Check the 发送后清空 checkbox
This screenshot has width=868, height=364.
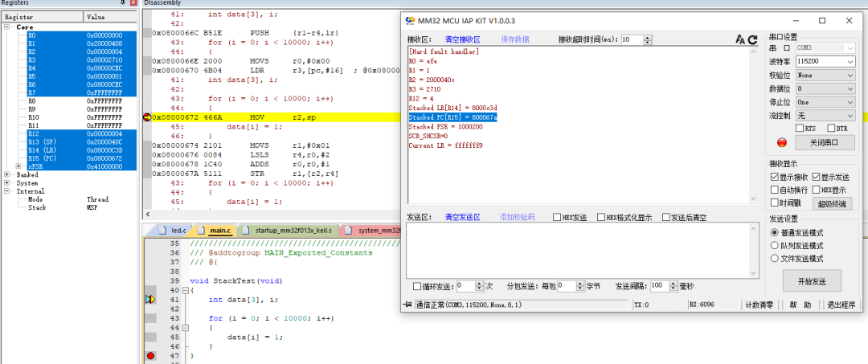click(666, 218)
